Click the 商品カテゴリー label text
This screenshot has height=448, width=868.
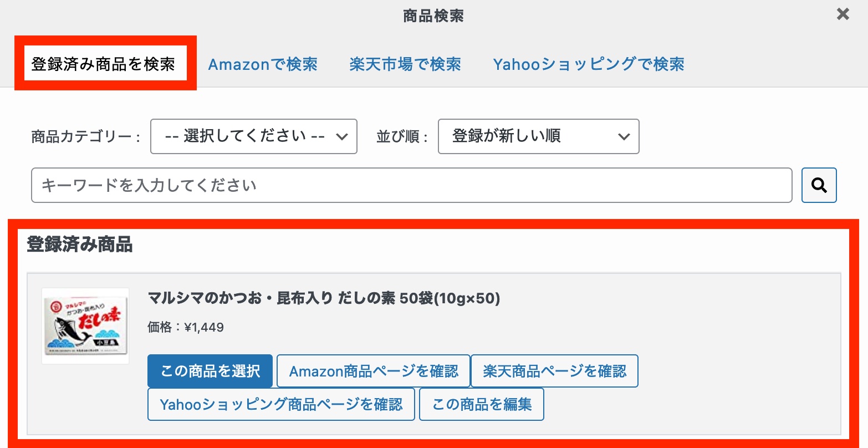86,137
